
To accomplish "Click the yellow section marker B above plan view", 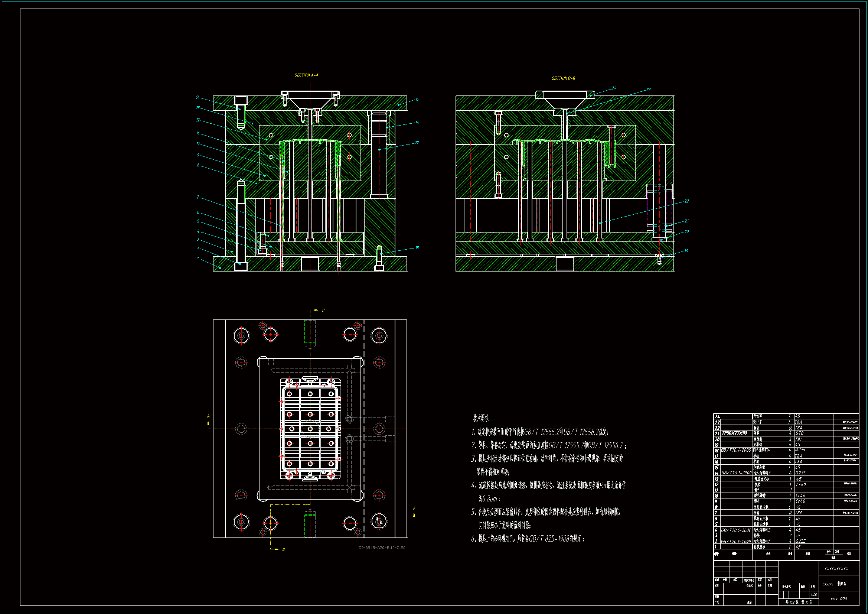I will click(x=323, y=310).
